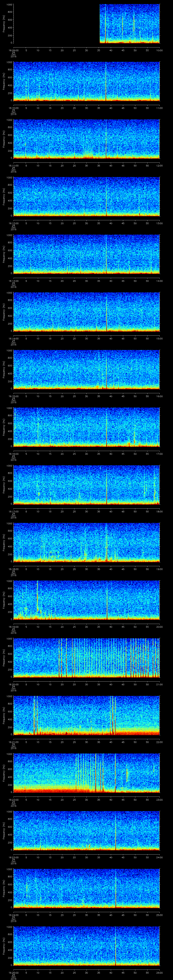
Task: Select the 16:10:00 spectrogram panel
Action: pyautogui.click(x=86, y=81)
